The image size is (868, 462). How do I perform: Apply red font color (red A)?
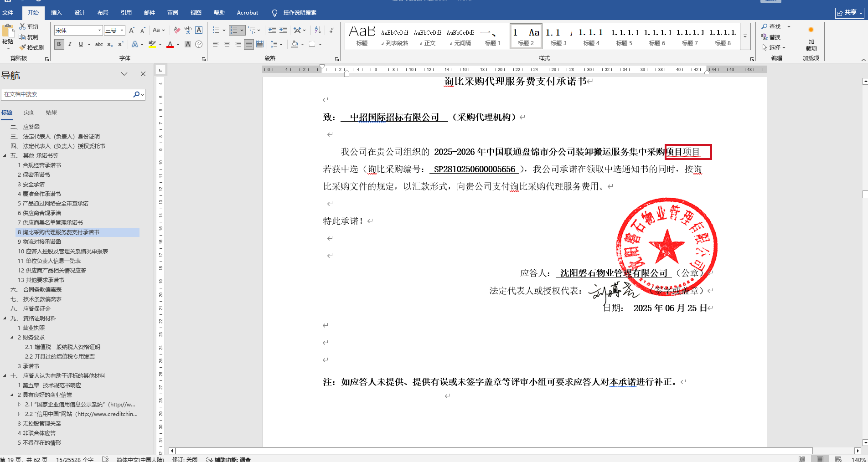tap(170, 44)
